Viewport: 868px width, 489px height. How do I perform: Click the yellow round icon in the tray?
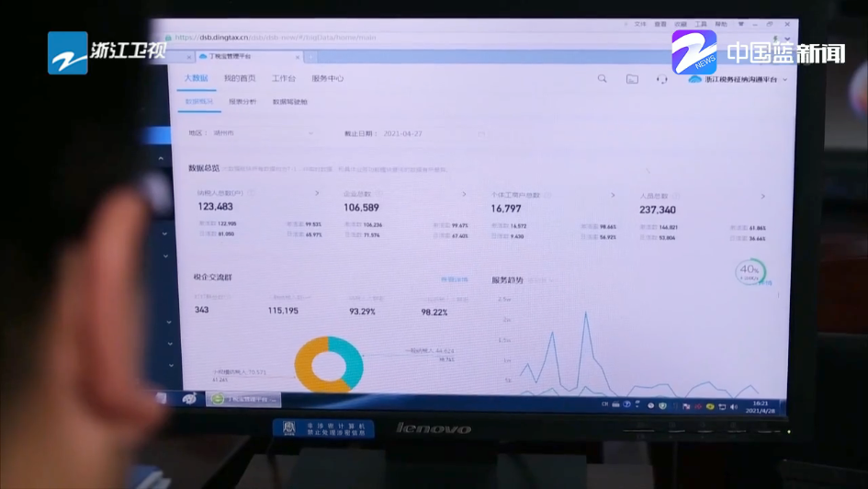click(x=710, y=406)
